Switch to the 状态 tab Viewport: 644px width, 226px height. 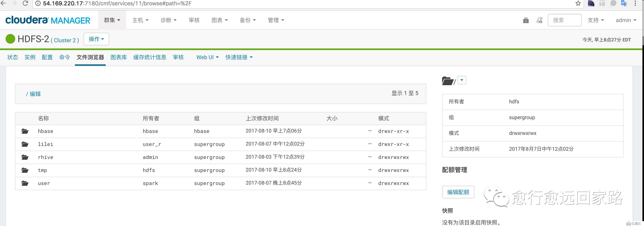[x=12, y=57]
